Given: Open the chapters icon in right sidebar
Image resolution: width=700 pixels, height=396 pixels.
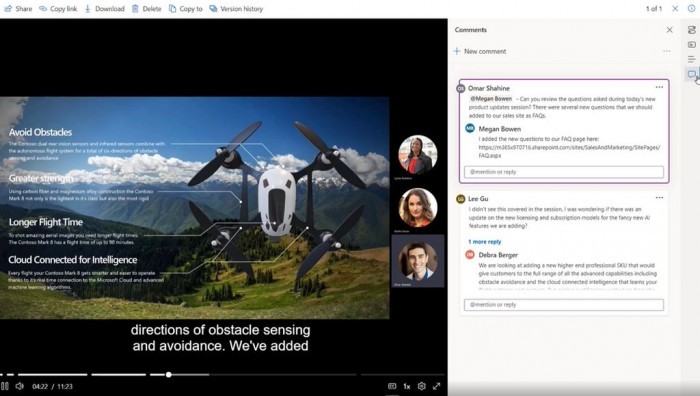Looking at the screenshot, I should pyautogui.click(x=692, y=45).
